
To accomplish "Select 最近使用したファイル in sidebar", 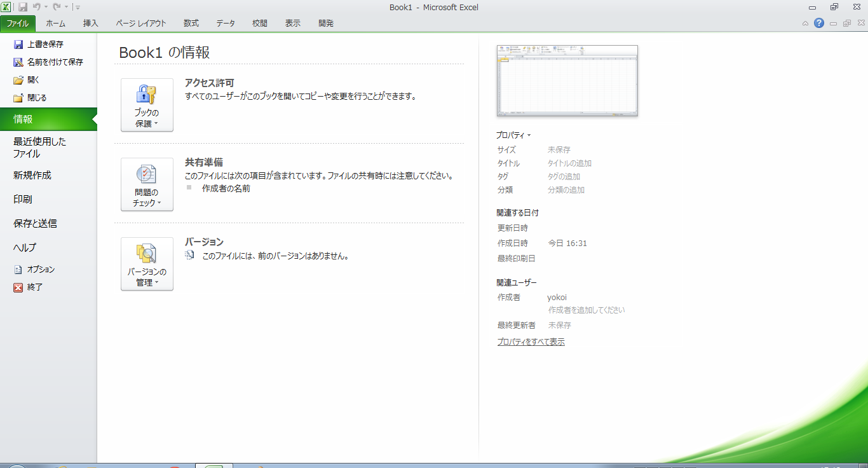I will pyautogui.click(x=39, y=148).
